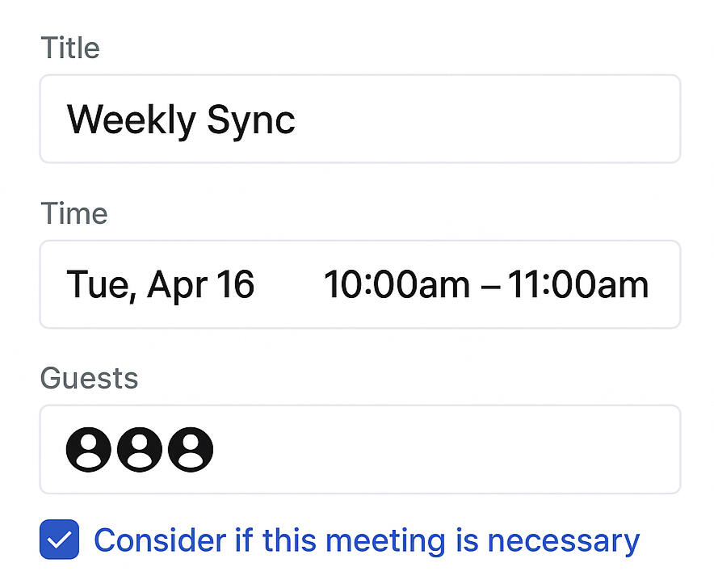Click the "Apr 16" portion of the date
The image size is (714, 588).
(200, 284)
